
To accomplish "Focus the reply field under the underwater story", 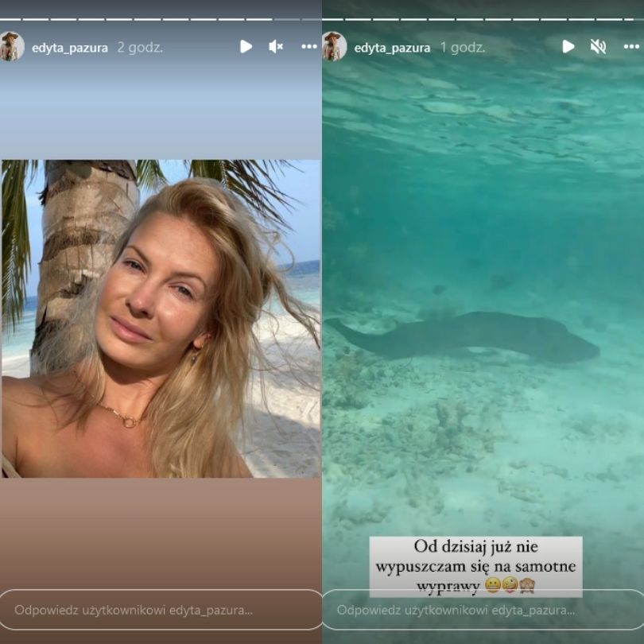I will coord(483,610).
